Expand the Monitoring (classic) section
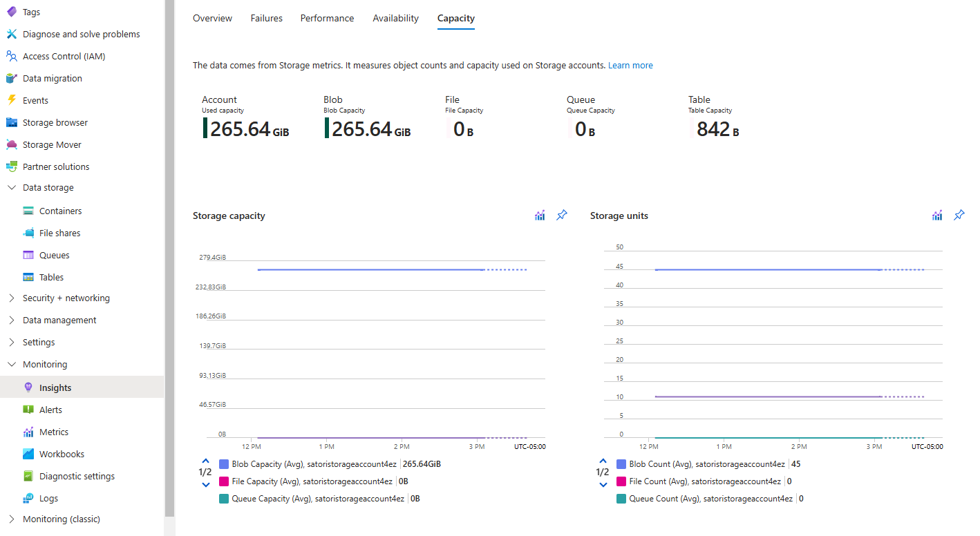980x536 pixels. 12,519
